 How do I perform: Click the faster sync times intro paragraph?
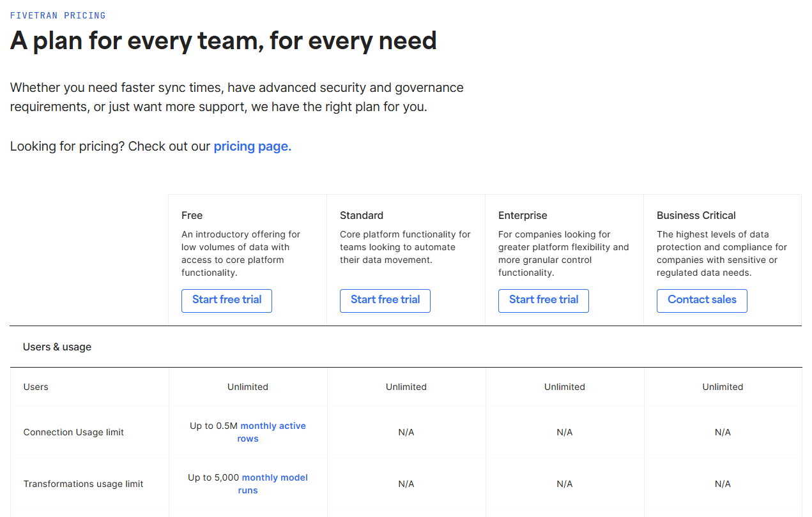pos(237,97)
